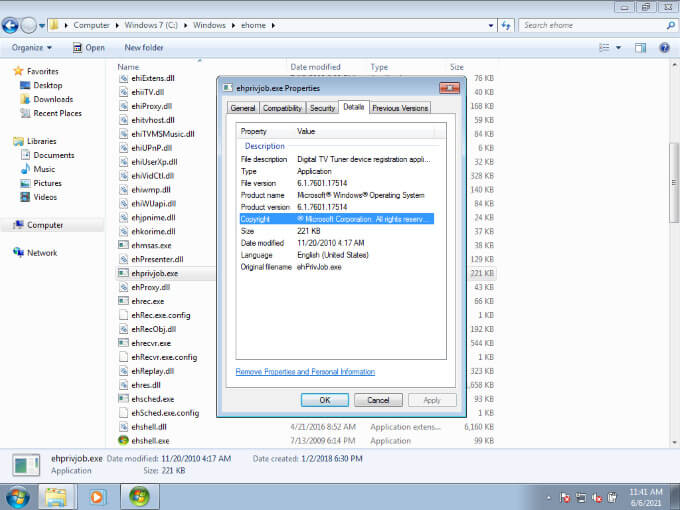Click the OK button in Properties
The image size is (680, 510).
[325, 400]
